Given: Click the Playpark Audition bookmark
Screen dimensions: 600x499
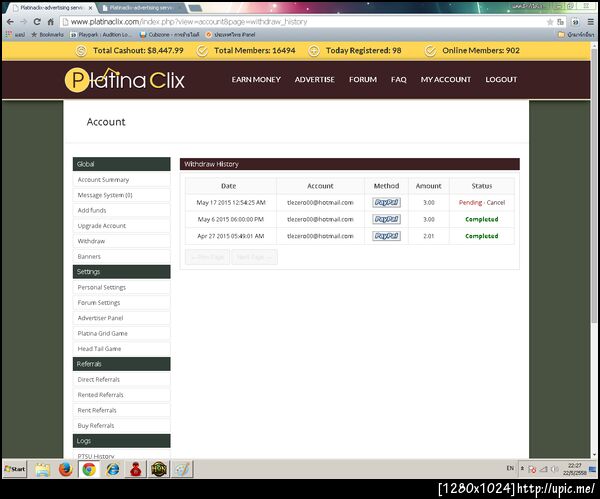Looking at the screenshot, I should [x=100, y=35].
